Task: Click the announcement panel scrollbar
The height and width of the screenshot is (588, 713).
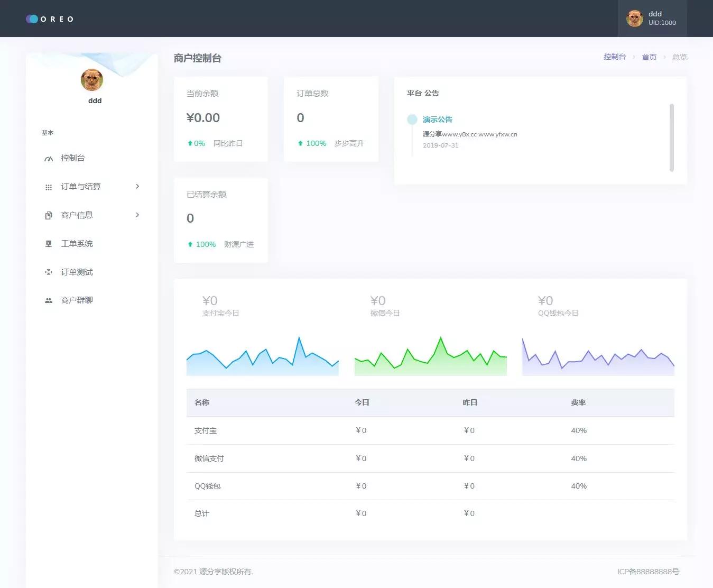Action: (671, 137)
